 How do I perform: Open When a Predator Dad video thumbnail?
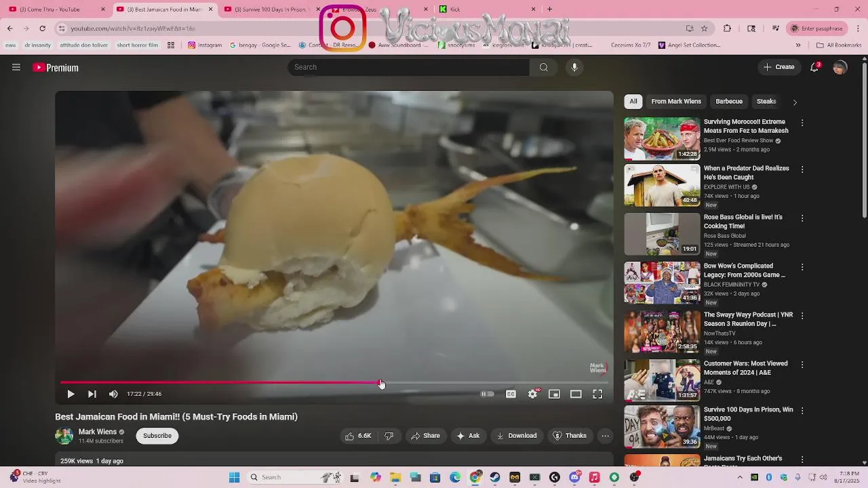click(x=662, y=185)
